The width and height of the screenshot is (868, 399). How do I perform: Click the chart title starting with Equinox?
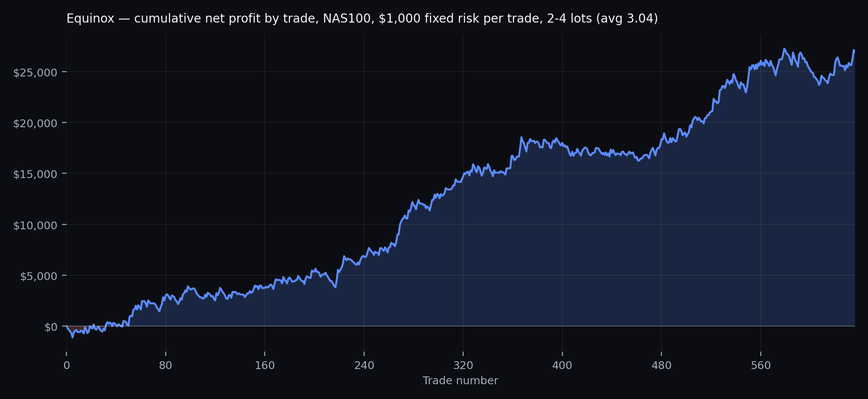[x=362, y=19]
